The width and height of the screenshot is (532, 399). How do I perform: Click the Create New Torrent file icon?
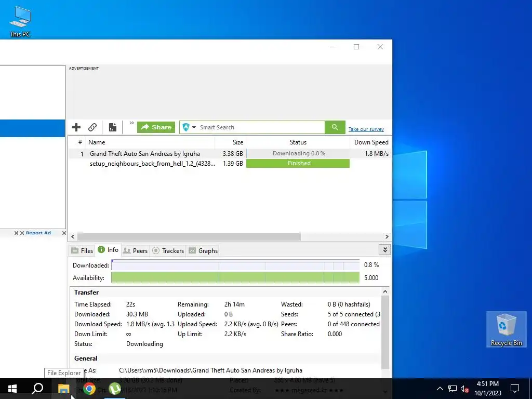(113, 127)
